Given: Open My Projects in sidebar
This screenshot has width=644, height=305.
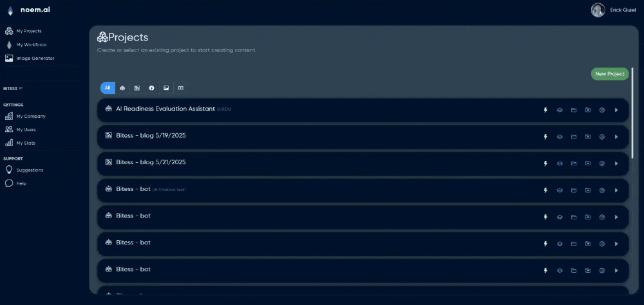Looking at the screenshot, I should tap(23, 31).
